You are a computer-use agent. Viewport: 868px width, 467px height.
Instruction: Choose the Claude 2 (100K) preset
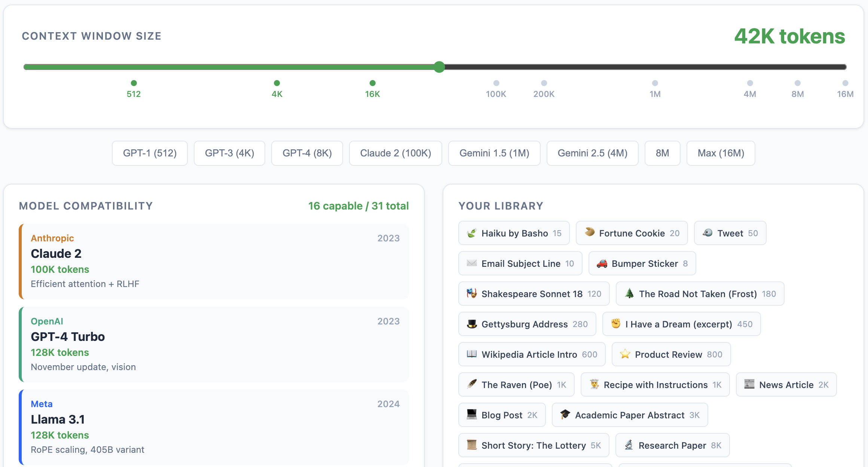[x=395, y=153]
